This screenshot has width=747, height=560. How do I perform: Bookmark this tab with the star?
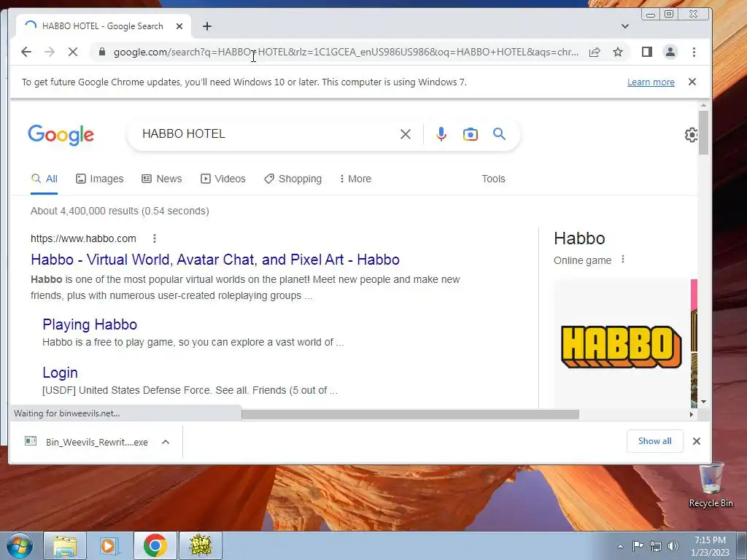pos(618,52)
